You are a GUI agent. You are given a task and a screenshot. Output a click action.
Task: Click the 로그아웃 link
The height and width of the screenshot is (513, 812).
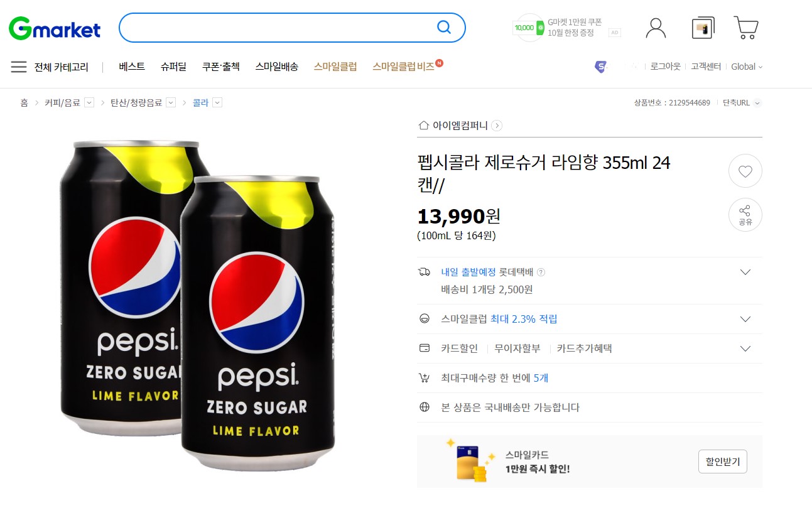[665, 67]
